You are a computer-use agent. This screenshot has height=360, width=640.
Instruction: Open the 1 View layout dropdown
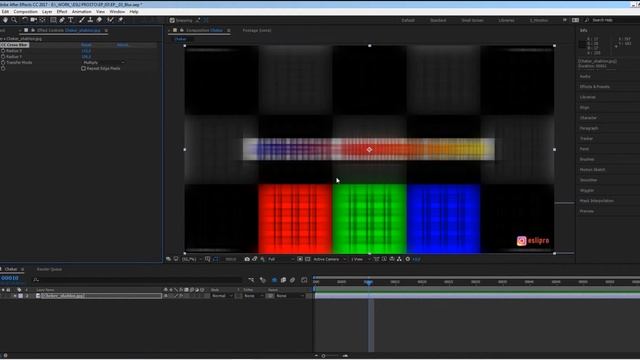361,259
